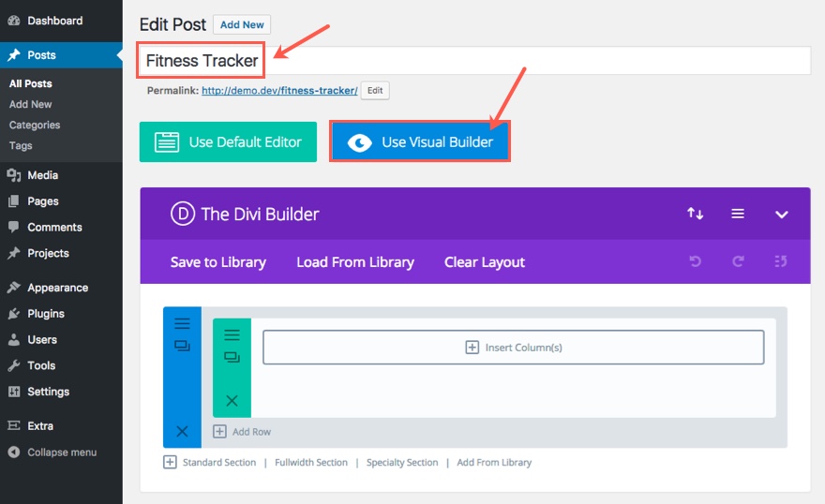Open Divi portability import/export arrows
The image size is (825, 504).
pos(695,214)
